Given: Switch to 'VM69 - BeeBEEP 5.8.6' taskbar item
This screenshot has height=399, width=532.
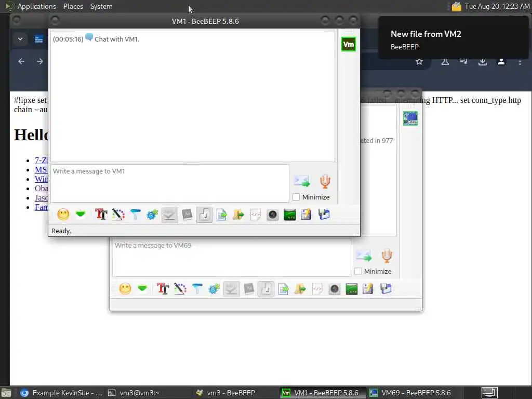Looking at the screenshot, I should [x=410, y=393].
